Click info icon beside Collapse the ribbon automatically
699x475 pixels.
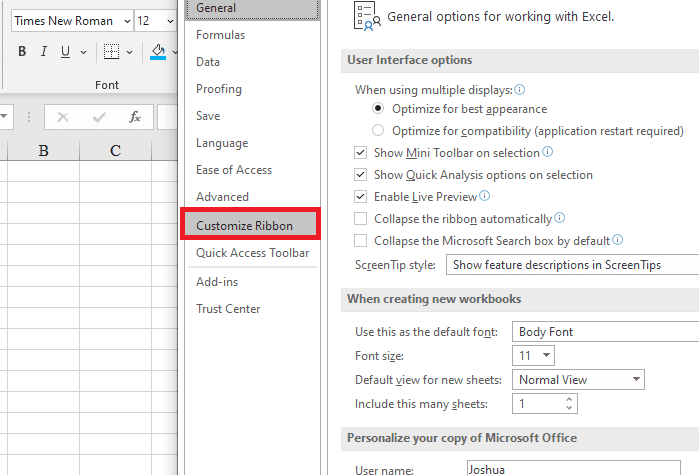coord(559,217)
